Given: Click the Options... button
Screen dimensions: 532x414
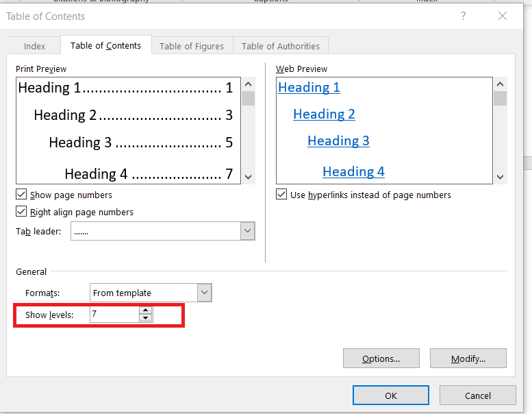Looking at the screenshot, I should 381,358.
